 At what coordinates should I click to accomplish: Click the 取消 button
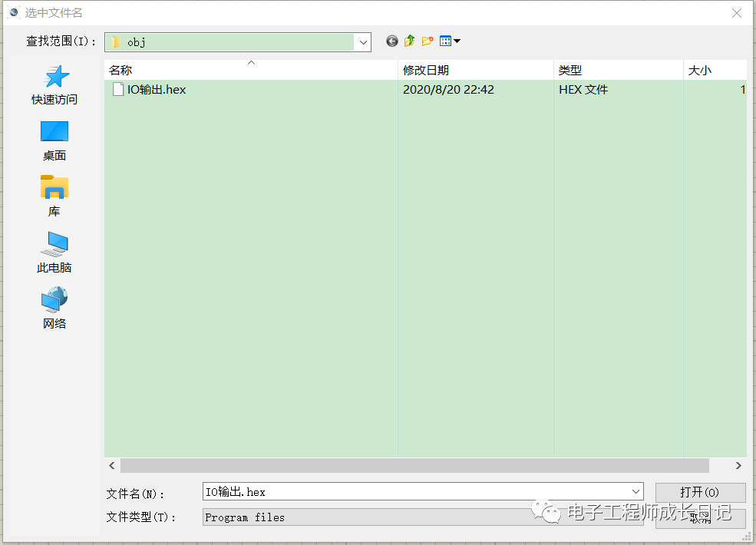pyautogui.click(x=699, y=517)
